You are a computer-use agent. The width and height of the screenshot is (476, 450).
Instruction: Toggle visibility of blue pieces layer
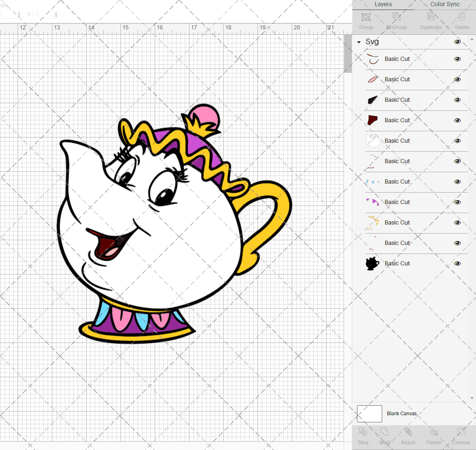(x=457, y=182)
